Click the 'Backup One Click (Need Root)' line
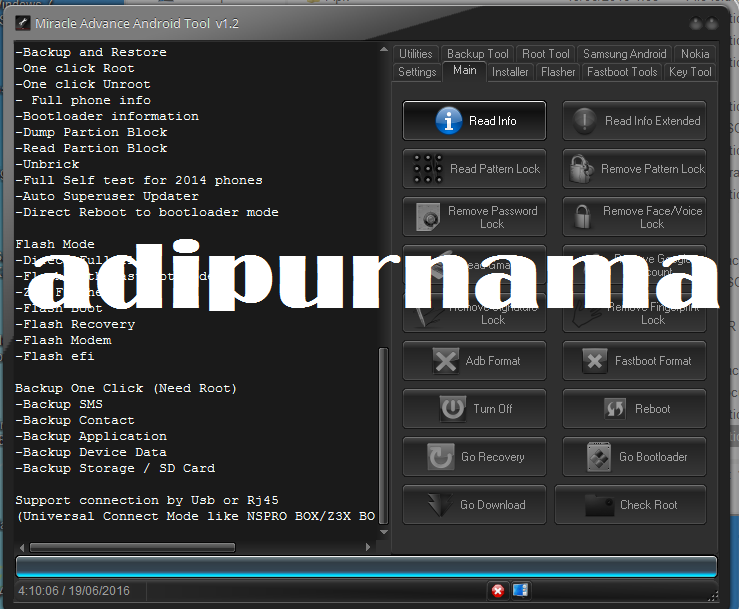Viewport: 739px width, 609px height. coord(126,388)
